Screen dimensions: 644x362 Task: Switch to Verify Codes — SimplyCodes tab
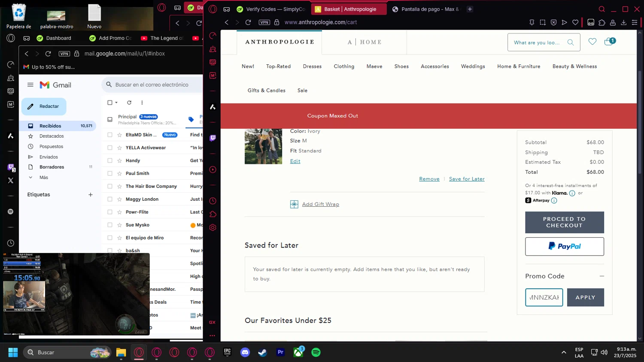coord(271,9)
